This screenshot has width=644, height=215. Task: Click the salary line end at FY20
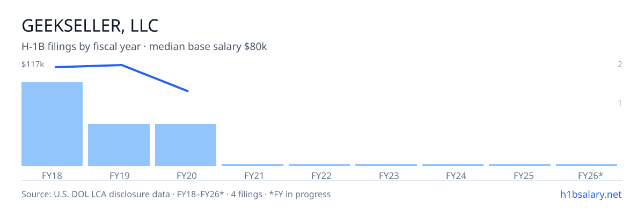coord(188,91)
